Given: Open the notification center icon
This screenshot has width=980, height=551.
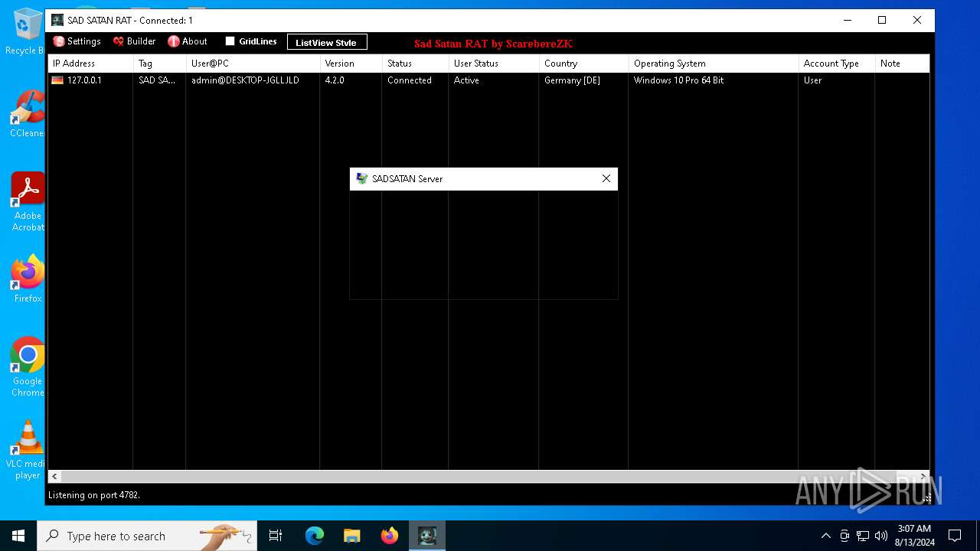Looking at the screenshot, I should tap(955, 536).
